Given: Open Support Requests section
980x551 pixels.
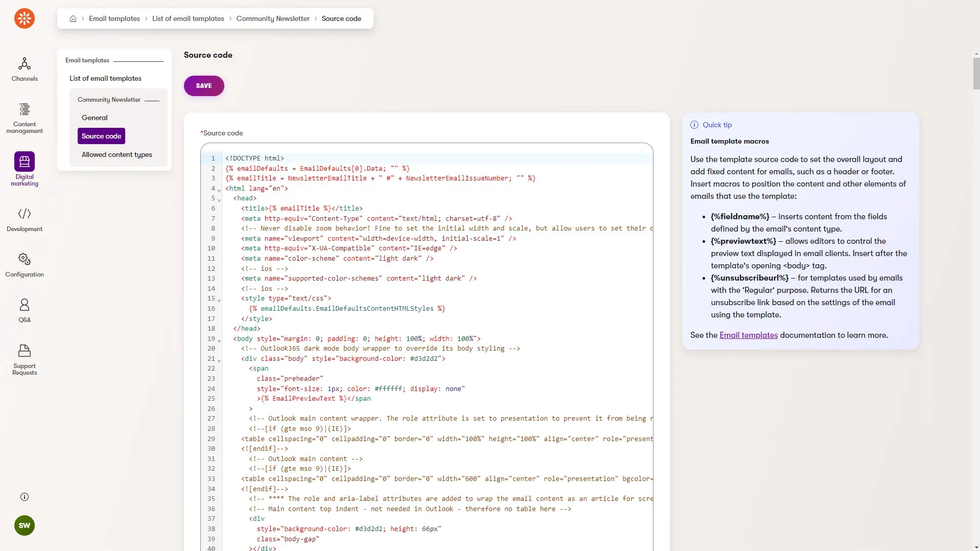Looking at the screenshot, I should tap(25, 360).
